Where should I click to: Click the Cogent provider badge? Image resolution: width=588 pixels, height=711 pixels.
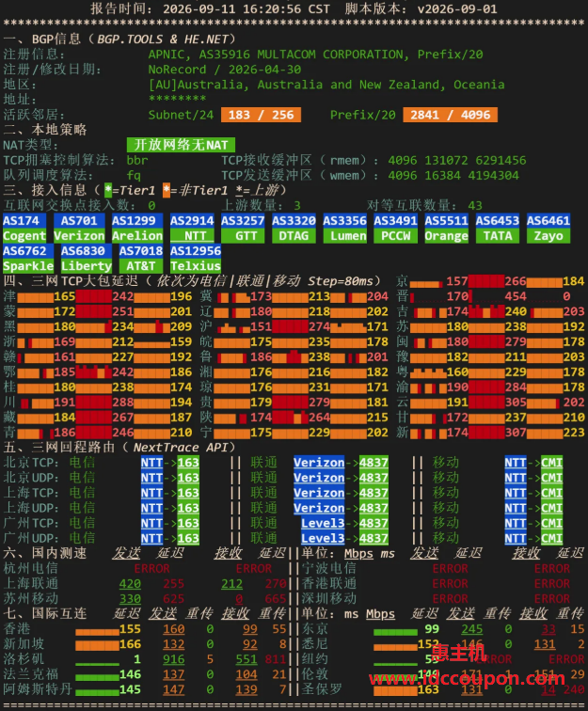[24, 236]
